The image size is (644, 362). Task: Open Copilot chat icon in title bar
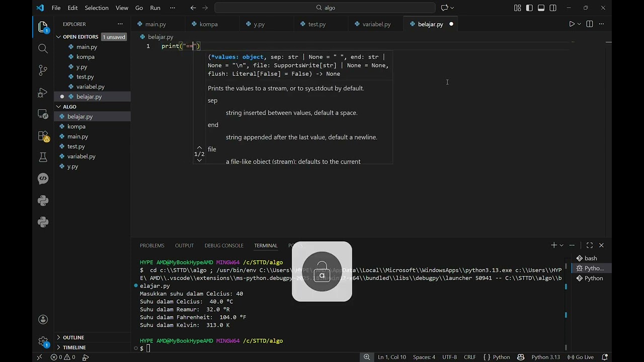point(444,8)
